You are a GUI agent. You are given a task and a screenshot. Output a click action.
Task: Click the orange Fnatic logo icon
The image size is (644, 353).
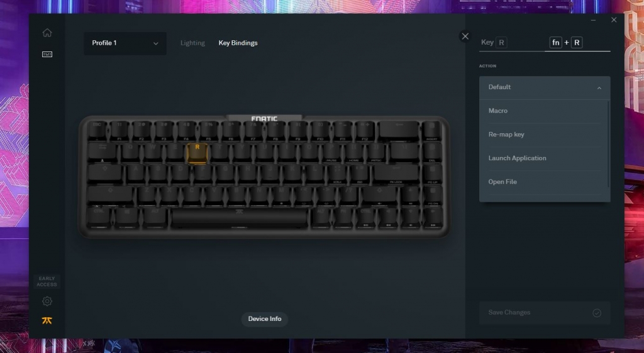tap(47, 320)
